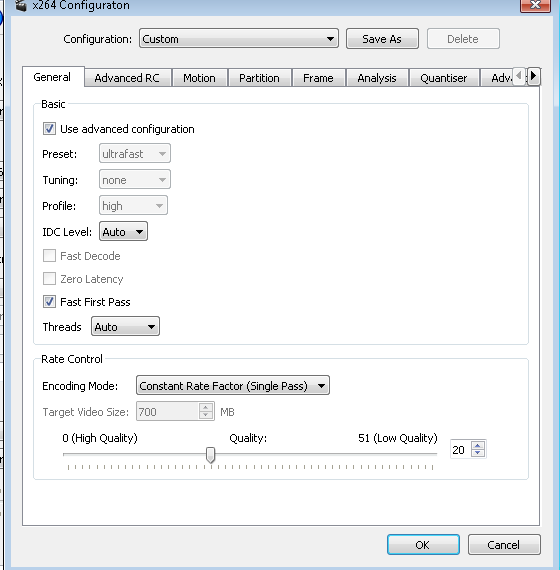Image resolution: width=560 pixels, height=570 pixels.
Task: Click the Quality slider handle
Action: [x=210, y=455]
